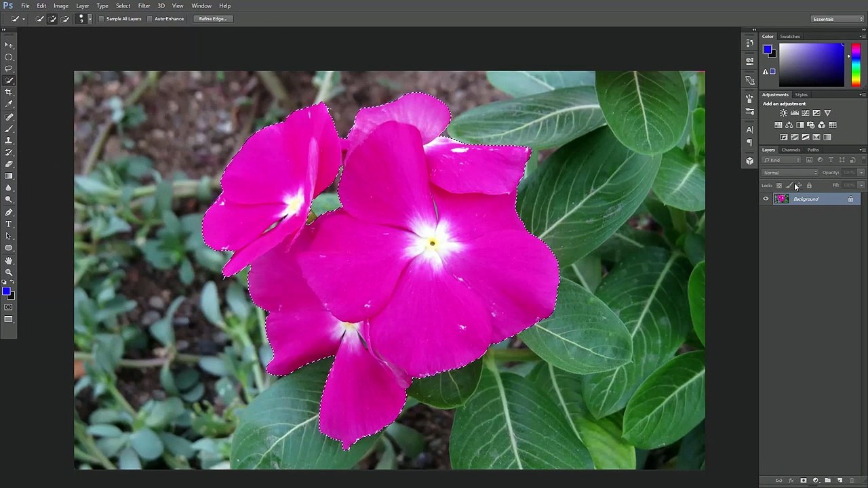Click the Refine Edge button
Viewport: 868px width, 488px height.
[213, 19]
